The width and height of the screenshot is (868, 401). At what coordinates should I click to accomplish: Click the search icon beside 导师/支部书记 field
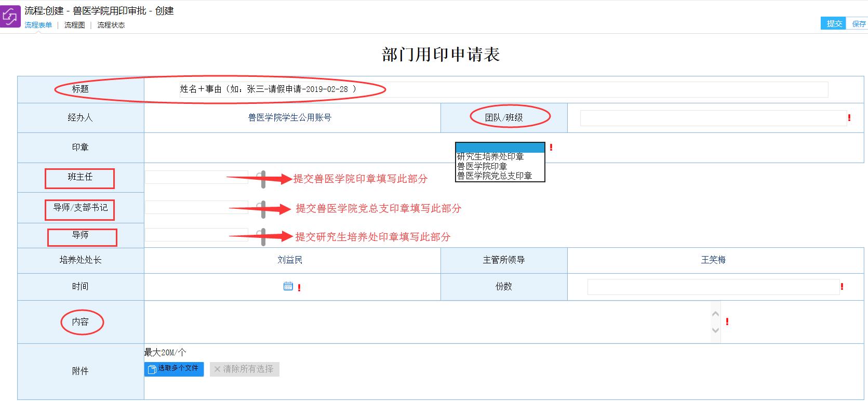point(263,209)
